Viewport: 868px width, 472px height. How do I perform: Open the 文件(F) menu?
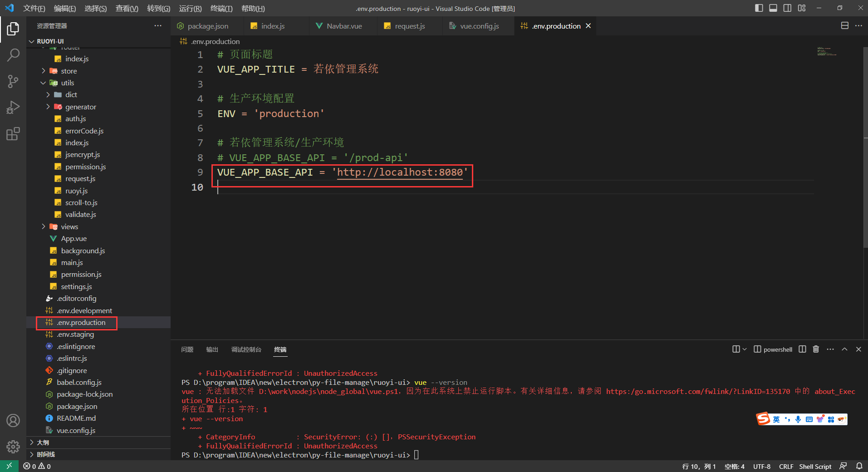[34, 8]
